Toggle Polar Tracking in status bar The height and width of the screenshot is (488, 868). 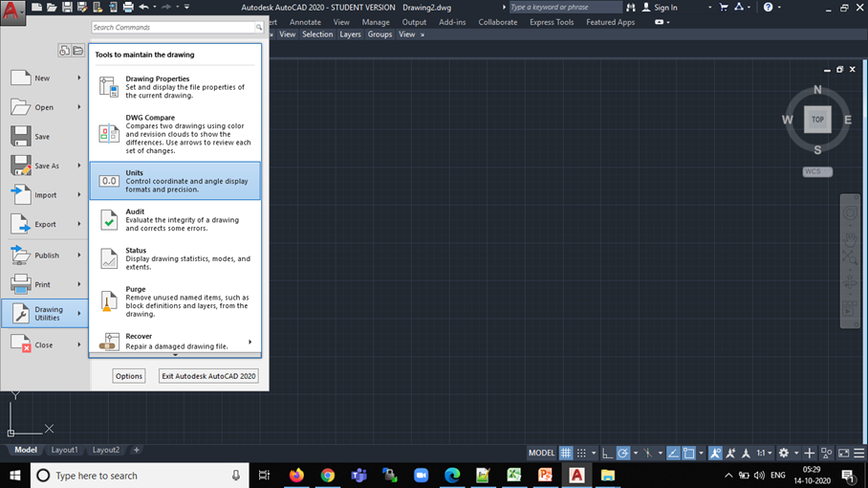click(622, 454)
